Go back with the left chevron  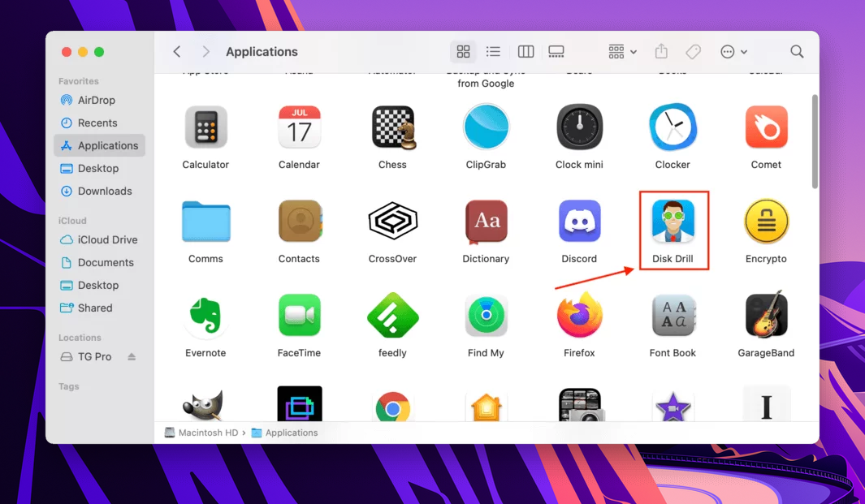click(176, 52)
